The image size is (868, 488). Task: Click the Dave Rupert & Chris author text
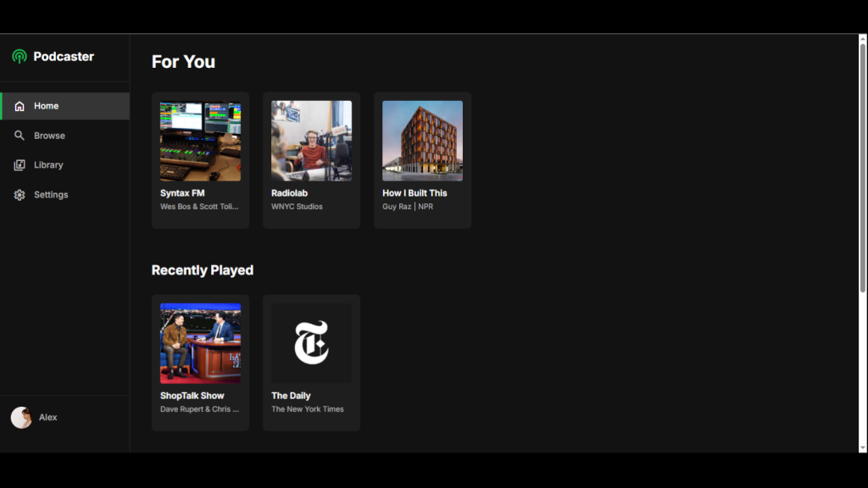pyautogui.click(x=199, y=409)
